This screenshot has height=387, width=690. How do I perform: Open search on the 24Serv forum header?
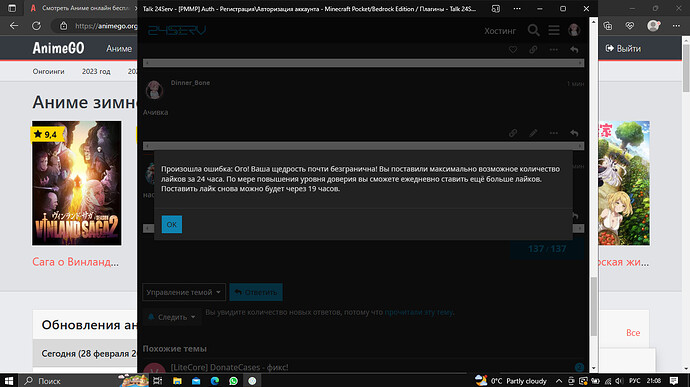[x=533, y=30]
